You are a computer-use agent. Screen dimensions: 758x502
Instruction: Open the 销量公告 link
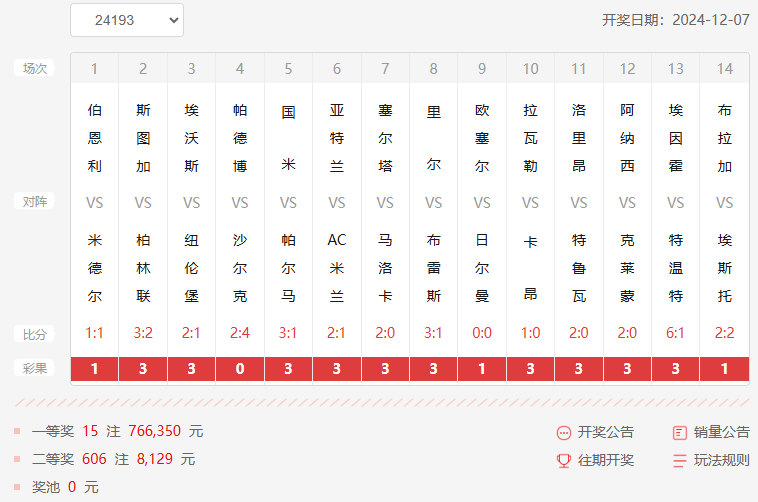[x=721, y=432]
